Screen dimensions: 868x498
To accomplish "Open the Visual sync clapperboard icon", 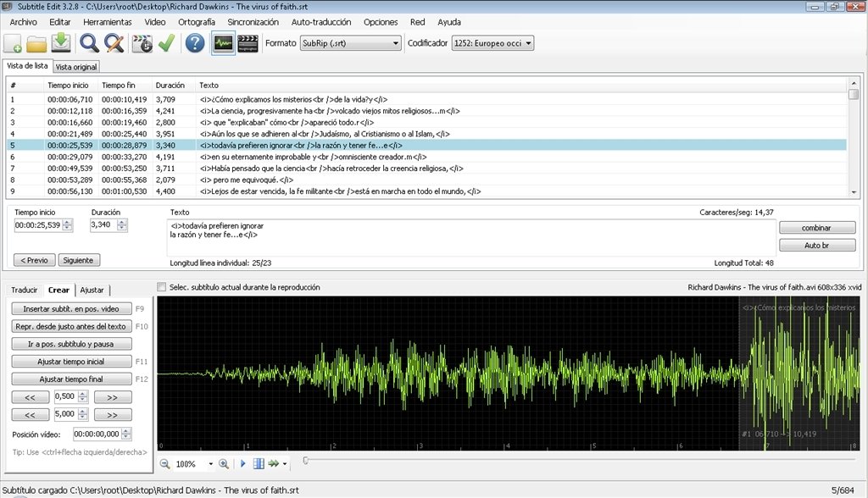I will pyautogui.click(x=142, y=43).
